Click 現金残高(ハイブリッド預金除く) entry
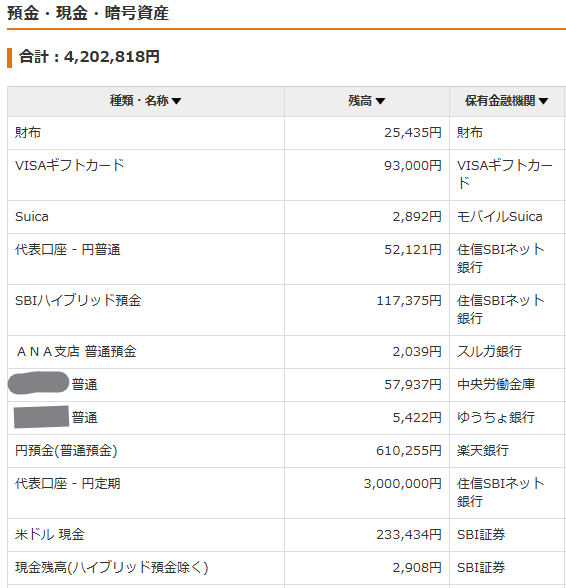Screen dimensions: 566x588 pyautogui.click(x=111, y=568)
